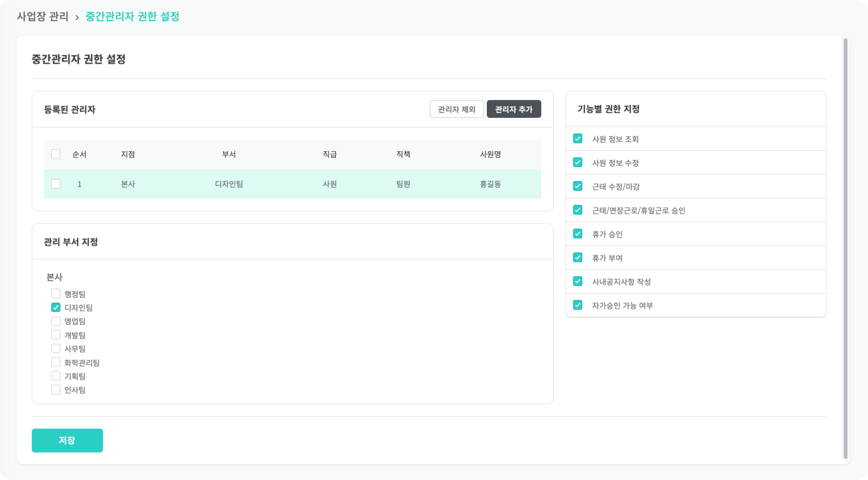Viewport: 868px width, 480px height.
Task: Click 중간관리자 권한 설정 breadcrumb
Action: [132, 17]
